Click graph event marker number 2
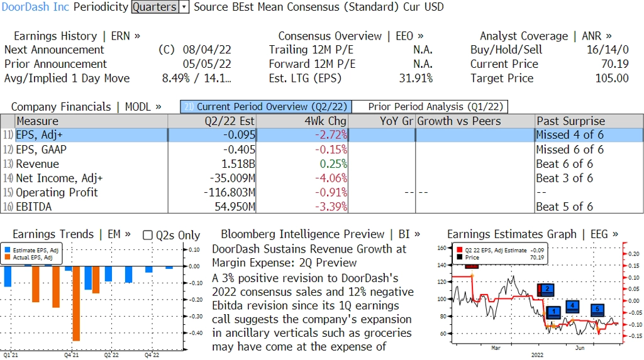The height and width of the screenshot is (360, 644). (547, 290)
